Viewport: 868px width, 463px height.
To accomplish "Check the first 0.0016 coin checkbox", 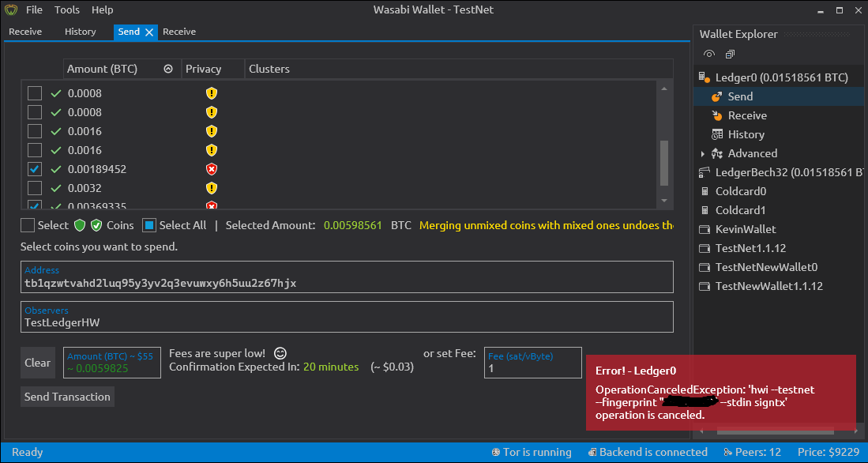I will pos(35,131).
